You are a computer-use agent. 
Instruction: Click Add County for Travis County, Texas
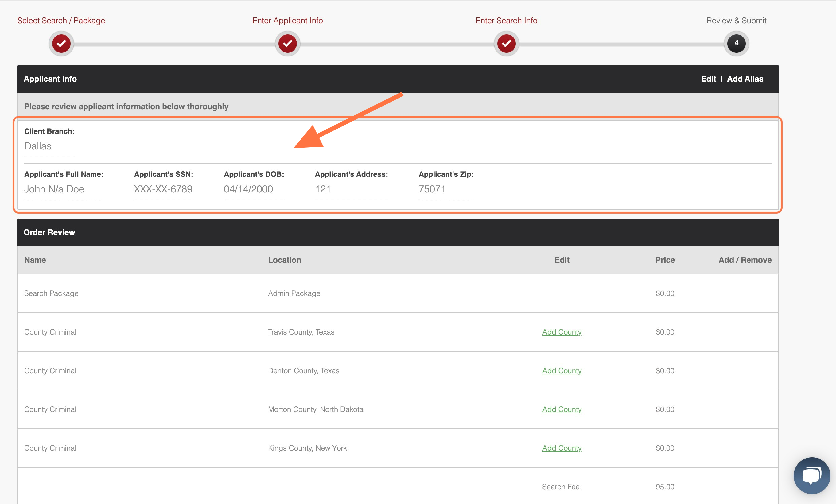point(562,332)
